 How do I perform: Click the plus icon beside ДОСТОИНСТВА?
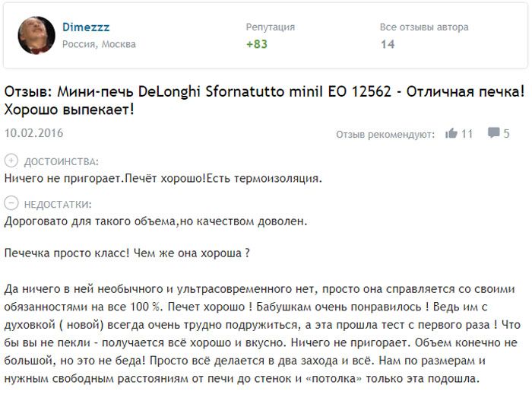(x=11, y=161)
